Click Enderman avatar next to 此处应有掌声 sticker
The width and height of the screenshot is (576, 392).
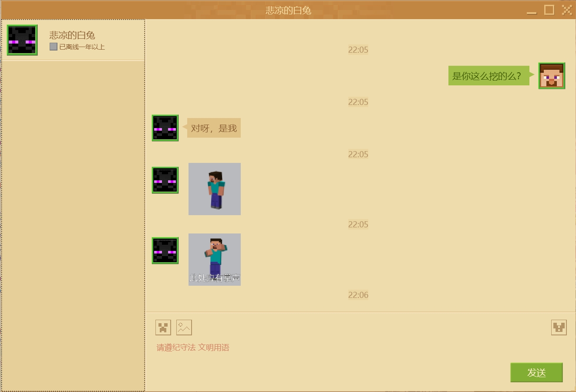(x=165, y=251)
